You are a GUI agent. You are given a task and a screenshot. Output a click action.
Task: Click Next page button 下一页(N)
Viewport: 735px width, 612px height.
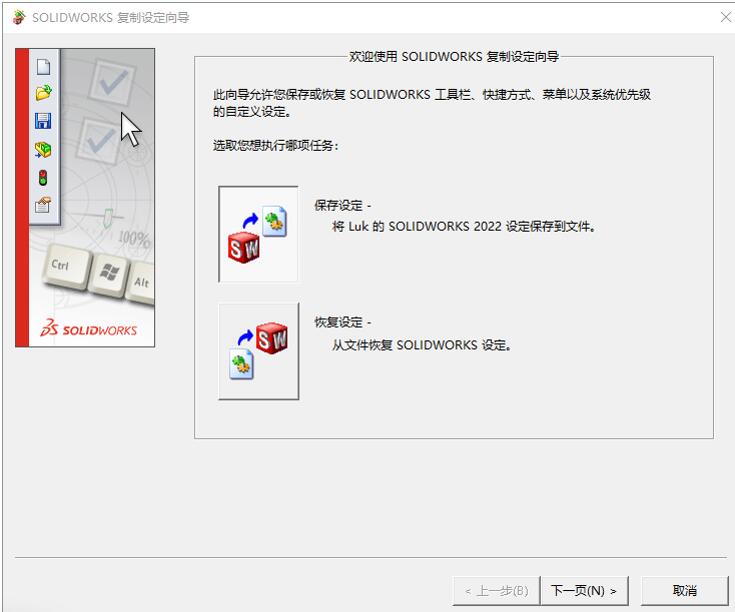584,590
